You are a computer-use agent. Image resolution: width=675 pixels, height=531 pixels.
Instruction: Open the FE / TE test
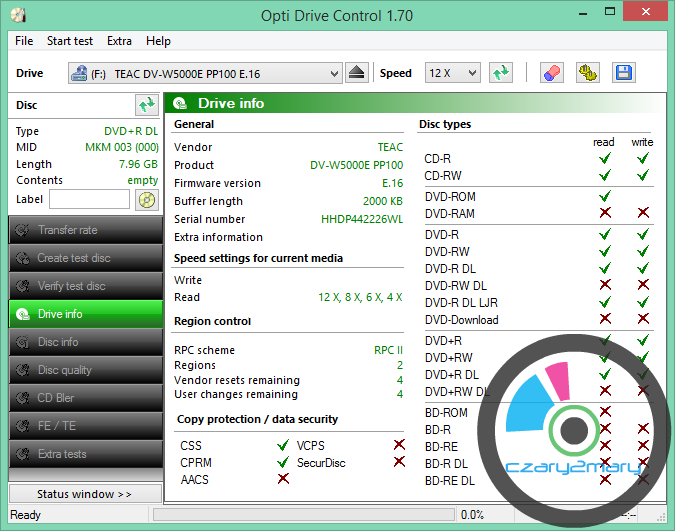coord(85,426)
